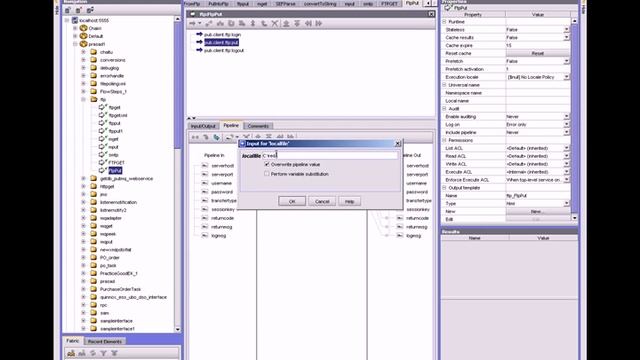Open the Log on dropdown
Screen dimensions: 640x360
tap(566, 124)
